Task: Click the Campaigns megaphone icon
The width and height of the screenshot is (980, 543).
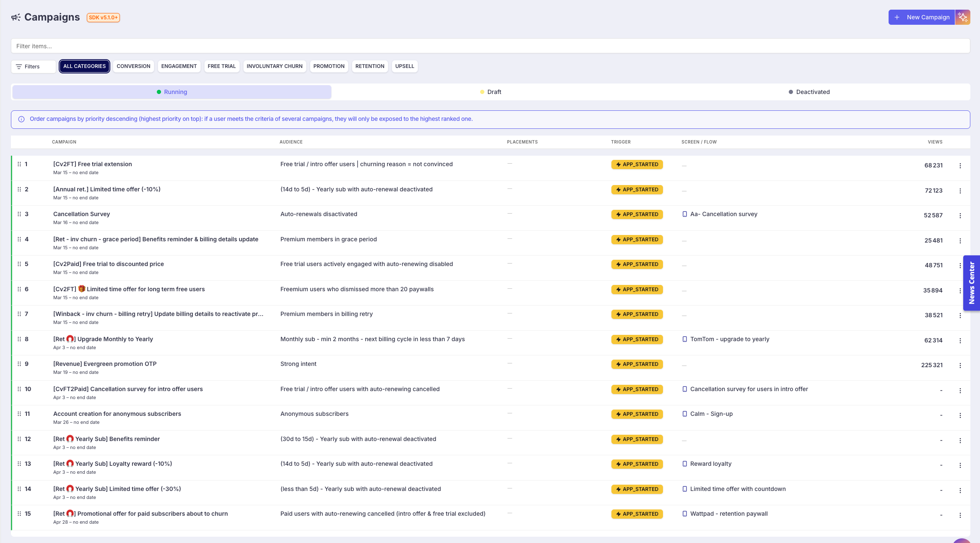Action: [16, 17]
